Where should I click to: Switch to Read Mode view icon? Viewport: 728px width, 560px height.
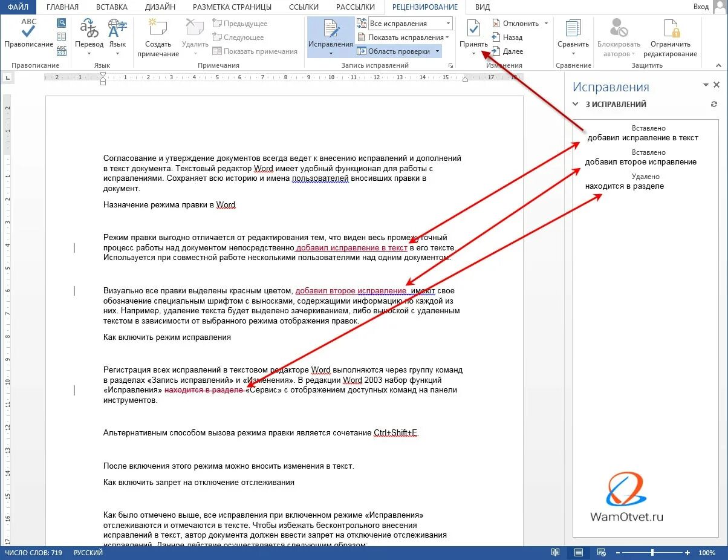coord(556,553)
